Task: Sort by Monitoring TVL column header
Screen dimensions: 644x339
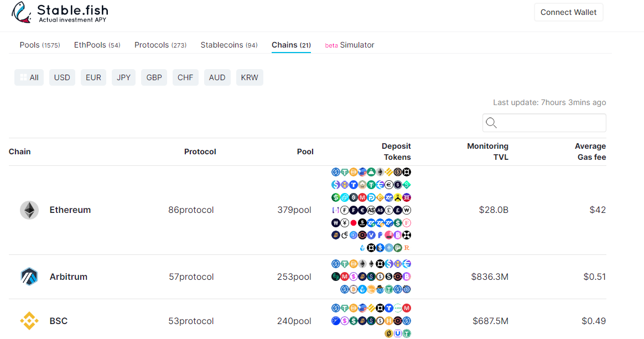Action: (487, 152)
